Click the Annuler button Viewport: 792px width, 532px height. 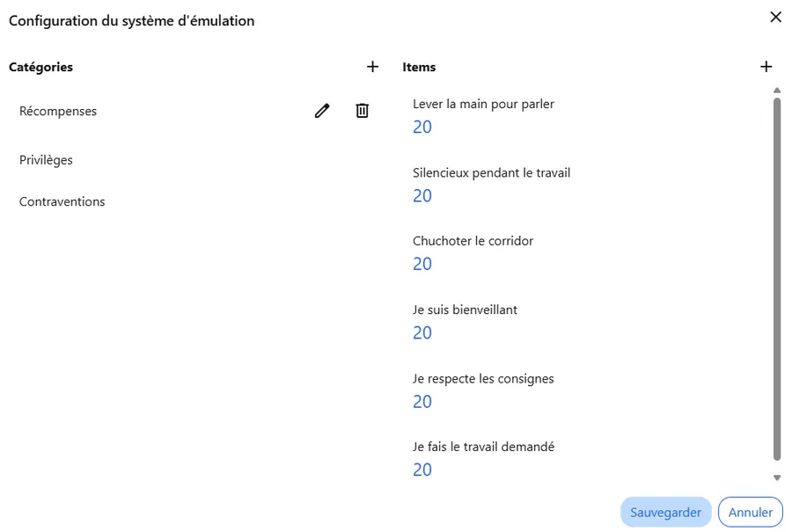[x=750, y=513]
